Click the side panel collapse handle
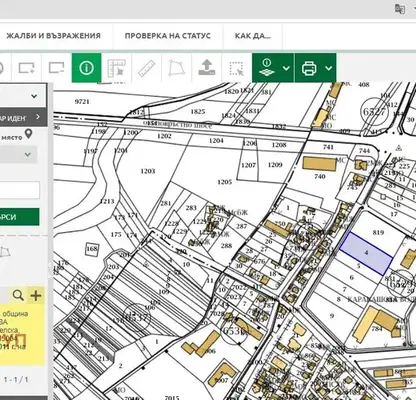 (51, 269)
